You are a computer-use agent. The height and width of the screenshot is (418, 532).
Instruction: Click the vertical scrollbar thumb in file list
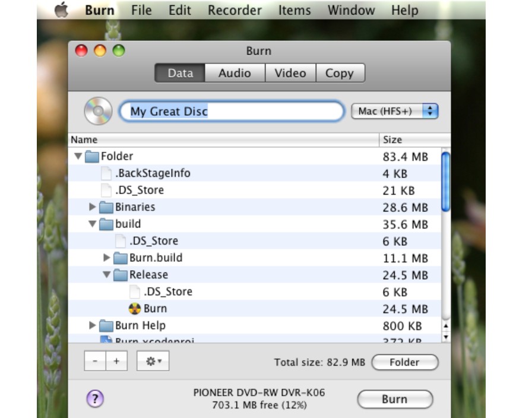(x=446, y=182)
